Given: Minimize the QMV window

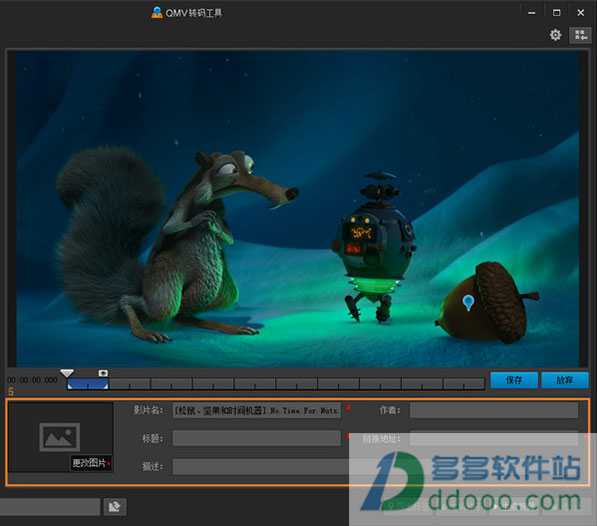Looking at the screenshot, I should [x=532, y=13].
